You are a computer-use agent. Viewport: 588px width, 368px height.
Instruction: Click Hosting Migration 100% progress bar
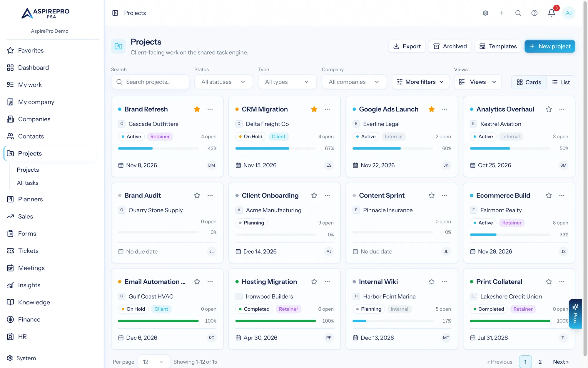click(x=275, y=321)
